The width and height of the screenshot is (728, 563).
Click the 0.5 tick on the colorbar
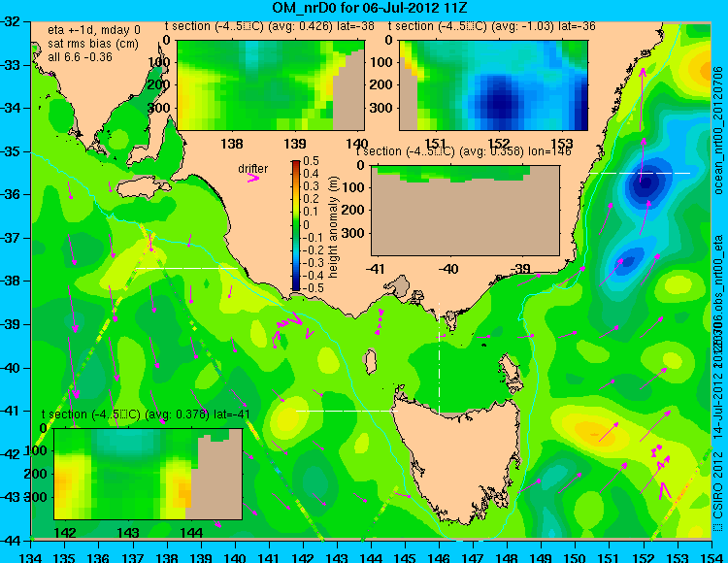point(311,161)
